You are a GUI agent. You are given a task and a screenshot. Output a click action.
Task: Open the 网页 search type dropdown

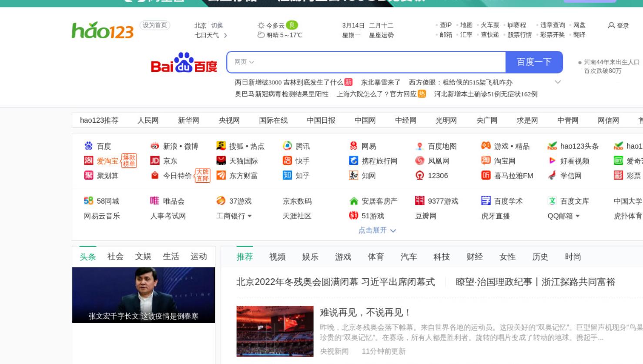244,62
